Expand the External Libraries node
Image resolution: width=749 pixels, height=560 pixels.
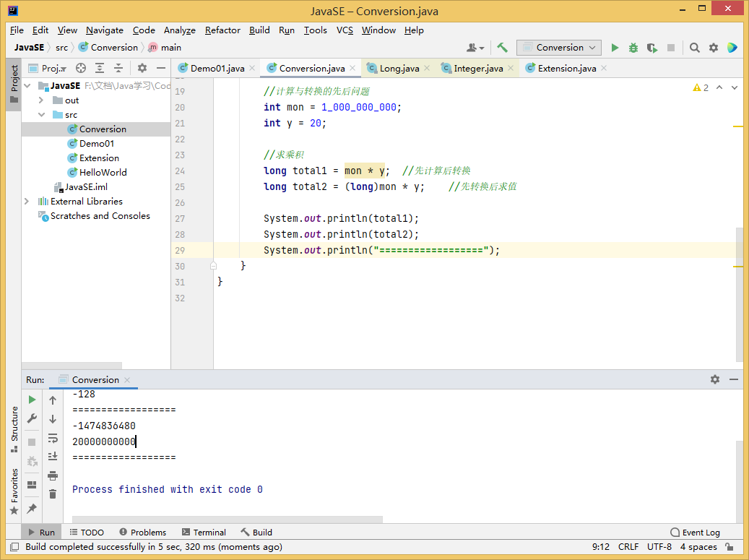[27, 202]
